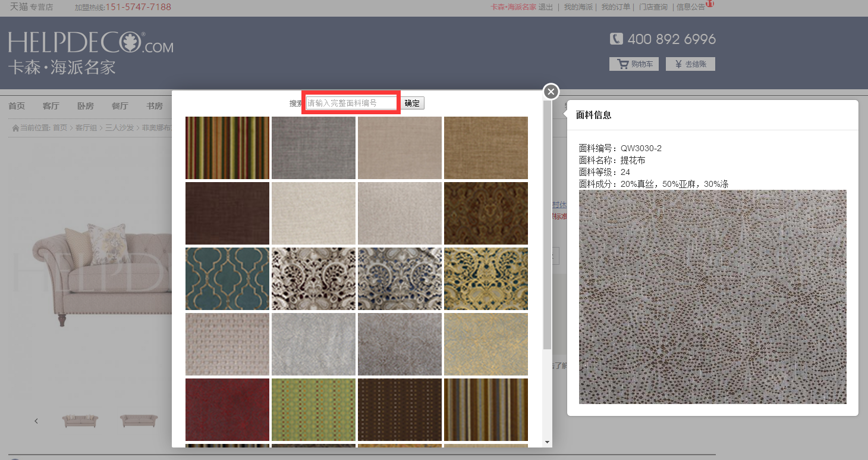The image size is (868, 460).
Task: Go to 书房 category menu
Action: pyautogui.click(x=155, y=106)
